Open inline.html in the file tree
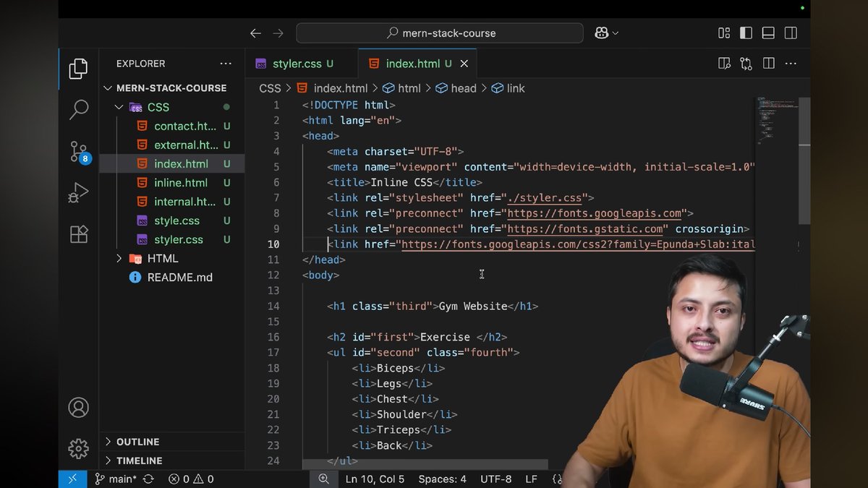 pyautogui.click(x=172, y=183)
